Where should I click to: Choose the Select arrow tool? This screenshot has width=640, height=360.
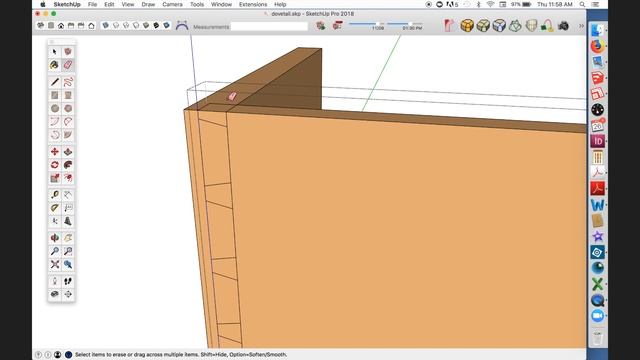point(55,52)
